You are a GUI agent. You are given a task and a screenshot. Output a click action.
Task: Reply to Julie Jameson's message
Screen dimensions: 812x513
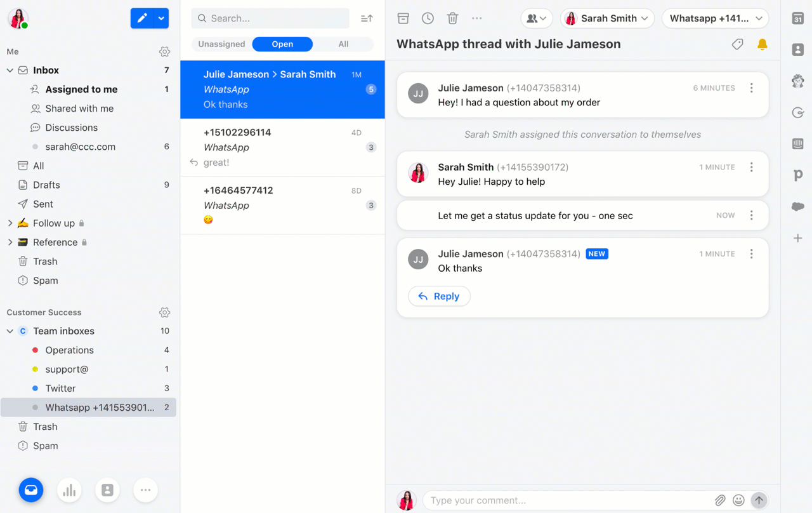coord(439,296)
